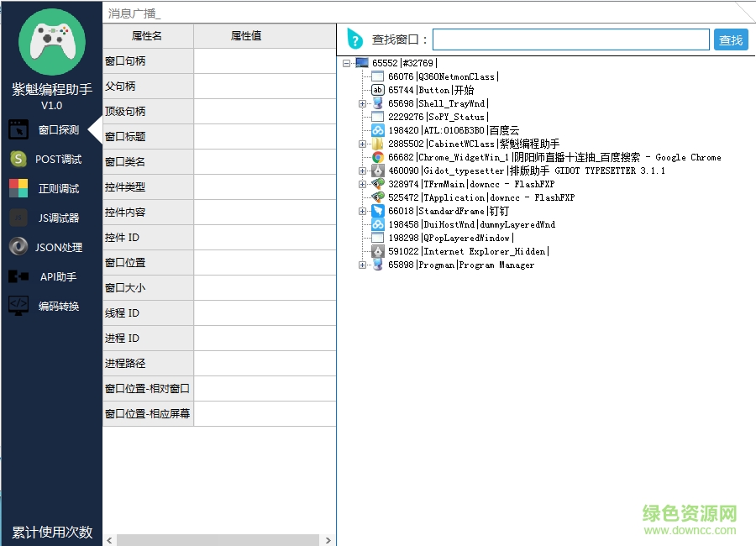Click the Internet Explorer_Hidden row icon
The height and width of the screenshot is (546, 756).
(377, 251)
